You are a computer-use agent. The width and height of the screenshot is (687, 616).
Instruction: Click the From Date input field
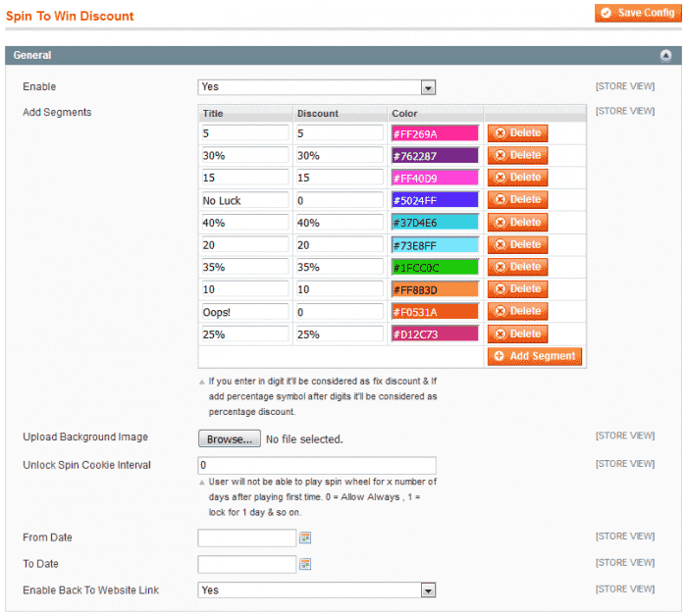pyautogui.click(x=246, y=538)
